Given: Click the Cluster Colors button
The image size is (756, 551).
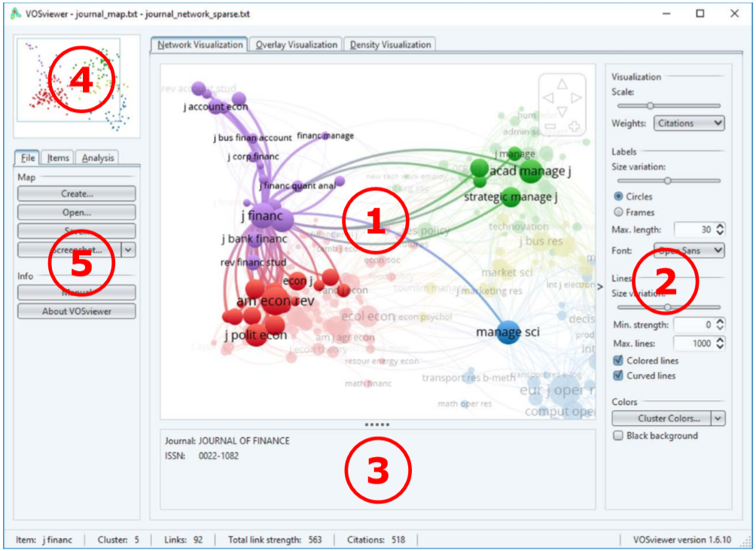Looking at the screenshot, I should point(667,419).
